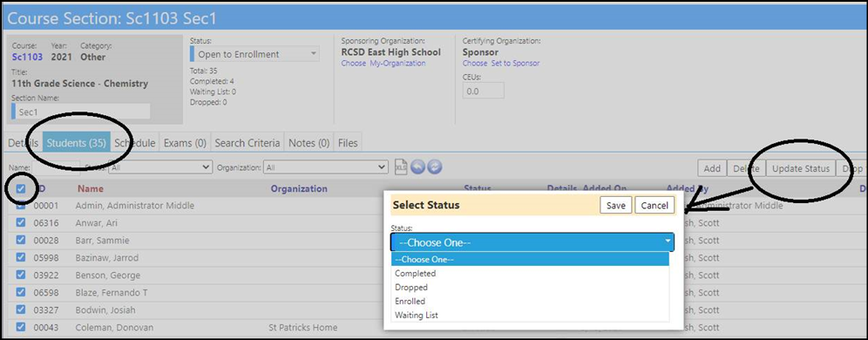Open the Notes (0) tab
This screenshot has height=340, width=868.
tap(309, 143)
